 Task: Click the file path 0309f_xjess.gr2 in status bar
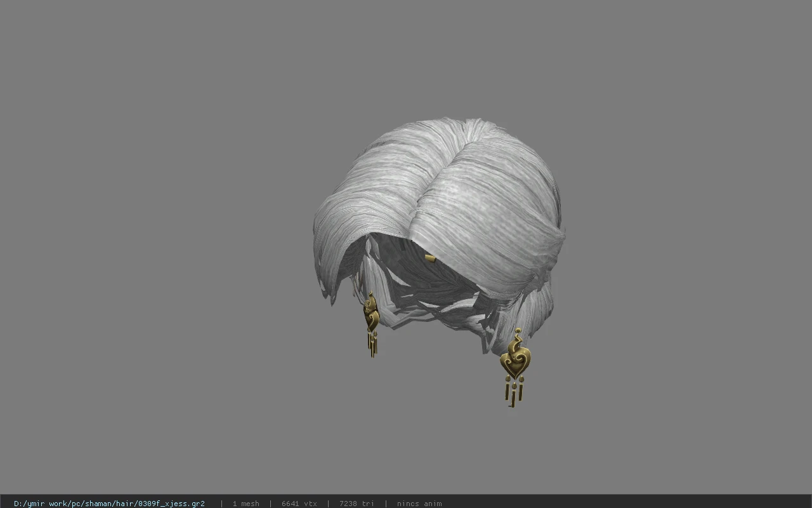(x=109, y=504)
